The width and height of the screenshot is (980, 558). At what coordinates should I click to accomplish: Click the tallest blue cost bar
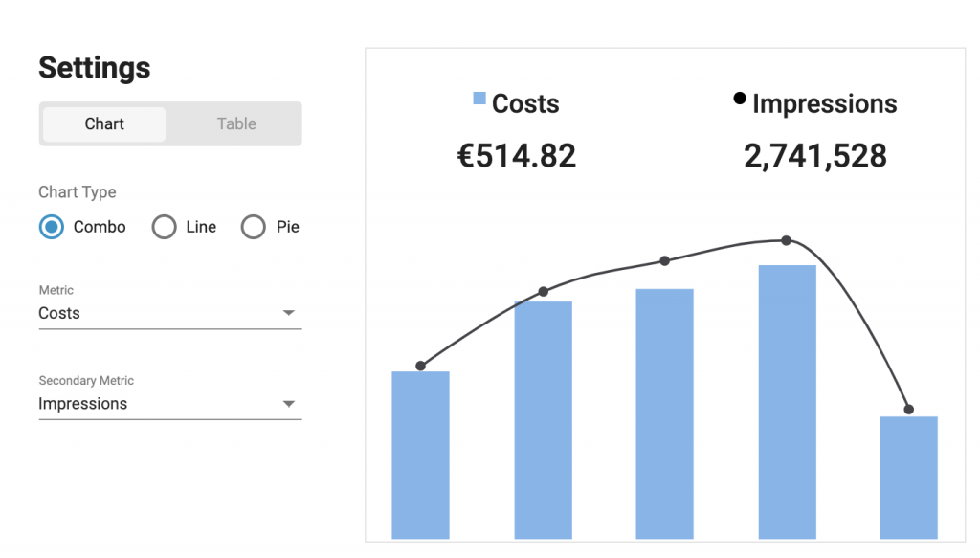[787, 402]
